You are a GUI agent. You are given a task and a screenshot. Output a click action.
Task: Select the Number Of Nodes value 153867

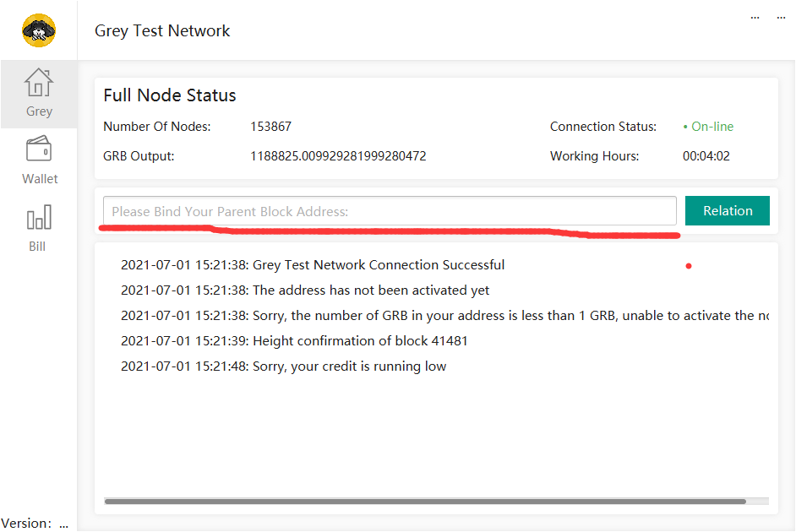270,127
